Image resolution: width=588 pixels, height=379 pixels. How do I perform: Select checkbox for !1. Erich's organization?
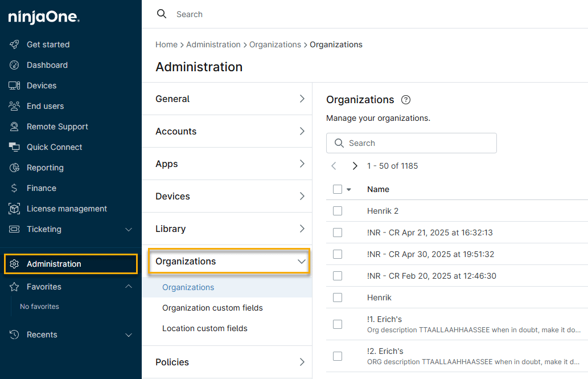point(338,324)
